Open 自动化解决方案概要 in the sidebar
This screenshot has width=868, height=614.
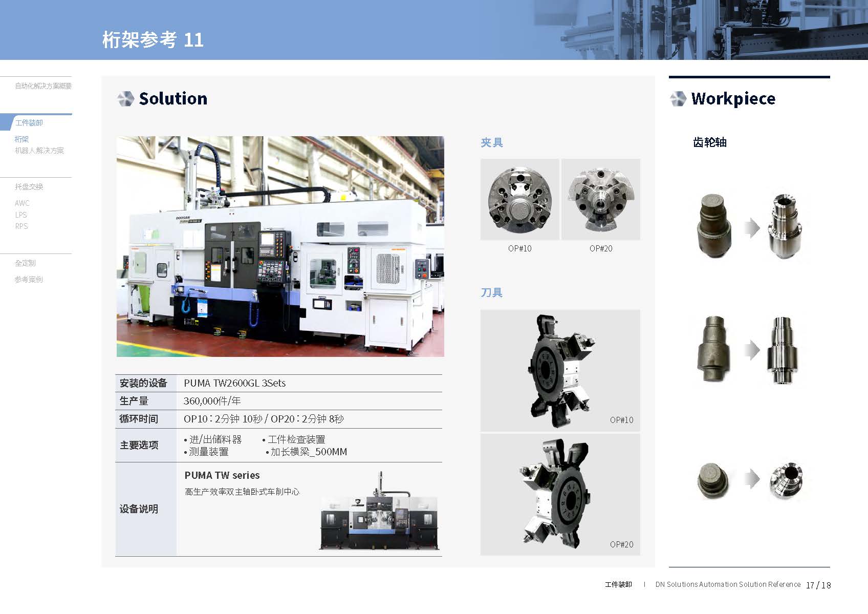tap(43, 86)
